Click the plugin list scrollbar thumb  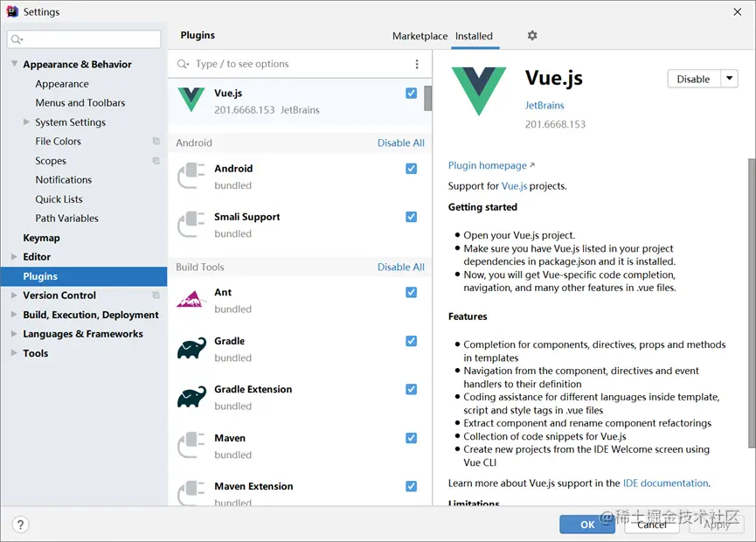(x=427, y=99)
